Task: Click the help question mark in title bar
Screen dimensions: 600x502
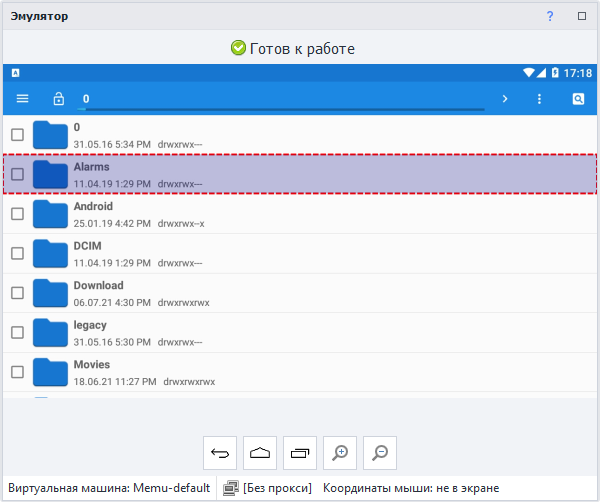Action: [x=549, y=17]
